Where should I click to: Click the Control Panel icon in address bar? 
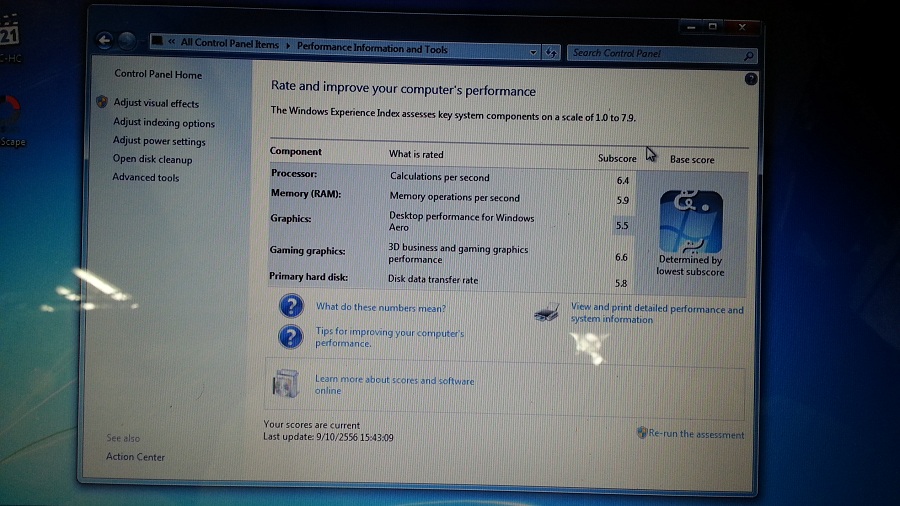pyautogui.click(x=157, y=40)
